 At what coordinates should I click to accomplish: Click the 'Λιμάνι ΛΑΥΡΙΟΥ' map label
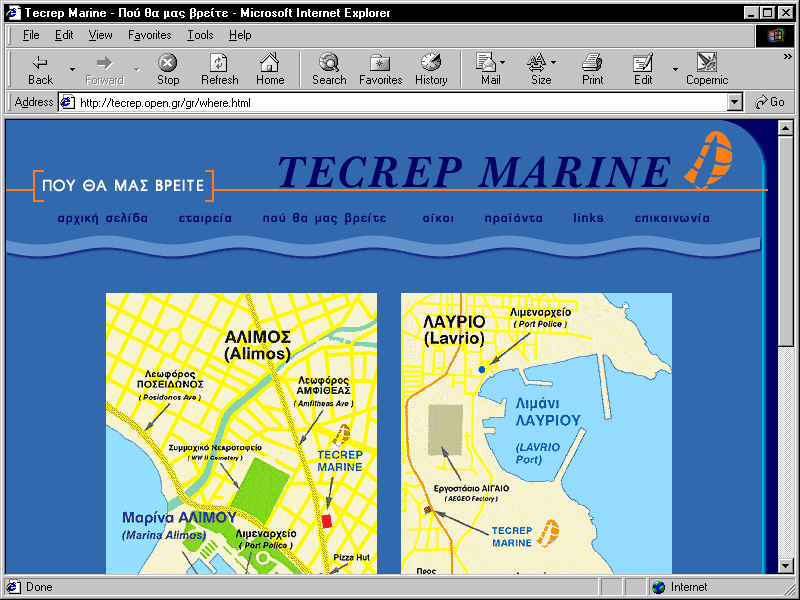[548, 411]
